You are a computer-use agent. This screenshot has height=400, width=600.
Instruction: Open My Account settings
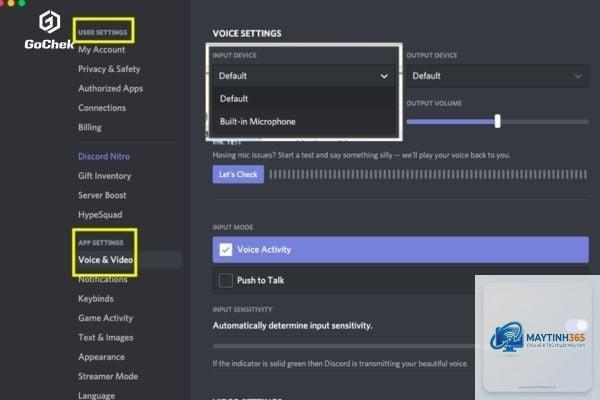pos(101,50)
